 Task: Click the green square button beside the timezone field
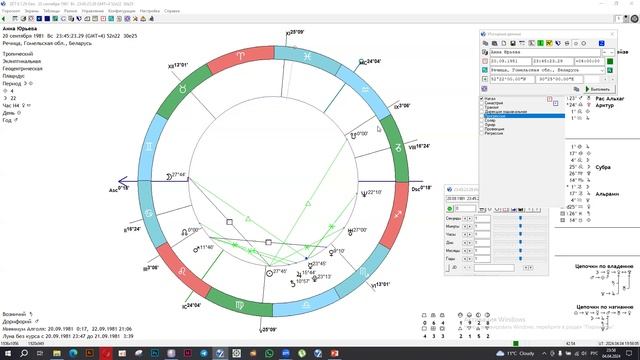[x=610, y=61]
